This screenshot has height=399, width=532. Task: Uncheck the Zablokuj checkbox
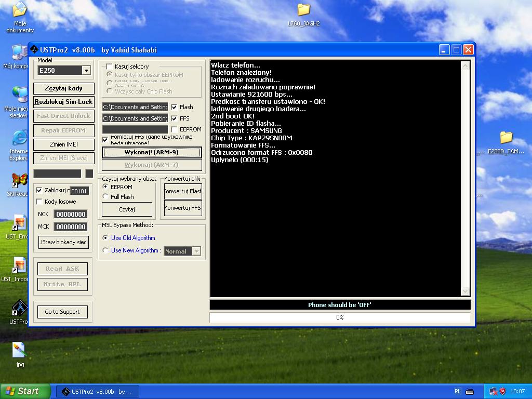point(39,190)
